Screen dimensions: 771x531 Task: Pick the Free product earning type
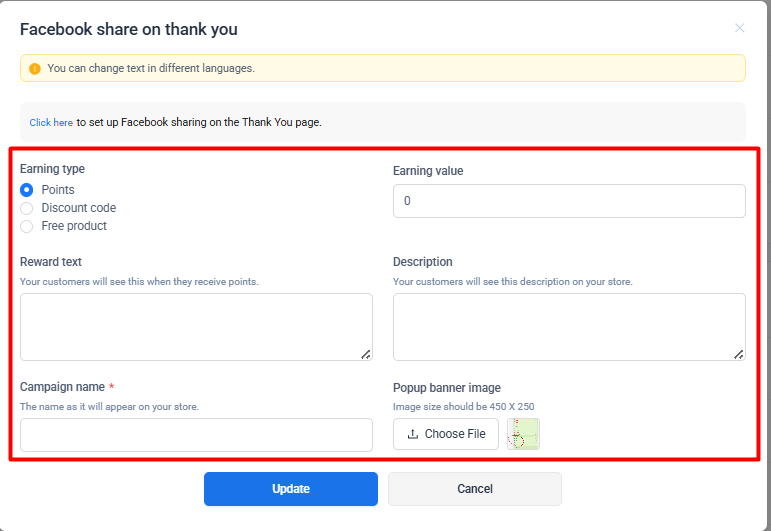[27, 226]
